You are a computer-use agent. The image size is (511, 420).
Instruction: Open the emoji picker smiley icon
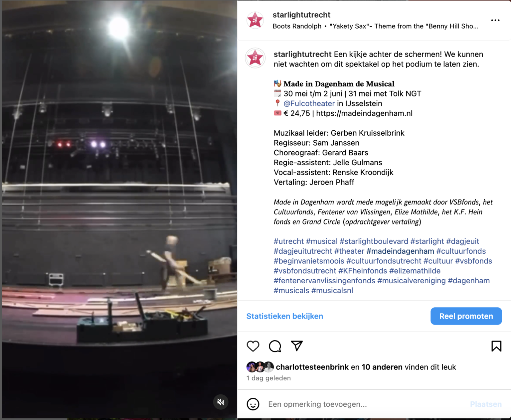click(253, 404)
